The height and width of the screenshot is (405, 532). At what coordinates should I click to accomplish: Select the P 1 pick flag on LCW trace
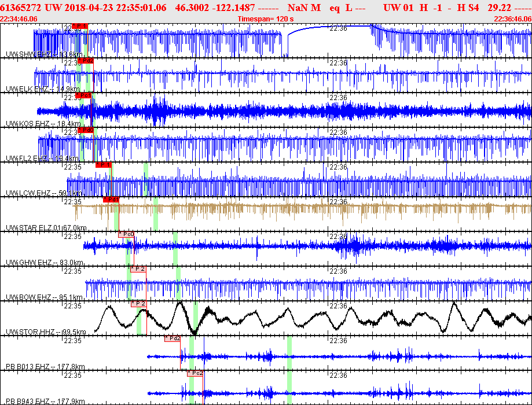104,165
